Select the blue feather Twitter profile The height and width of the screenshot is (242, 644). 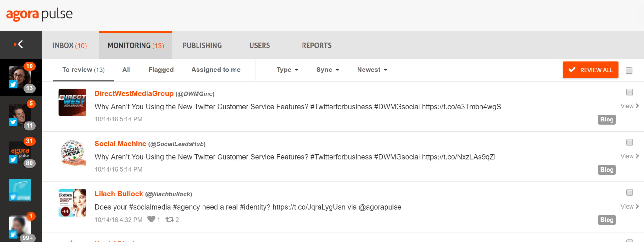(20, 190)
